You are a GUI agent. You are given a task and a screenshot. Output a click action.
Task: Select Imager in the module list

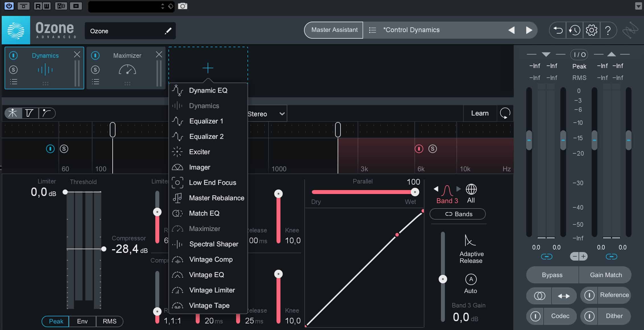coord(208,167)
